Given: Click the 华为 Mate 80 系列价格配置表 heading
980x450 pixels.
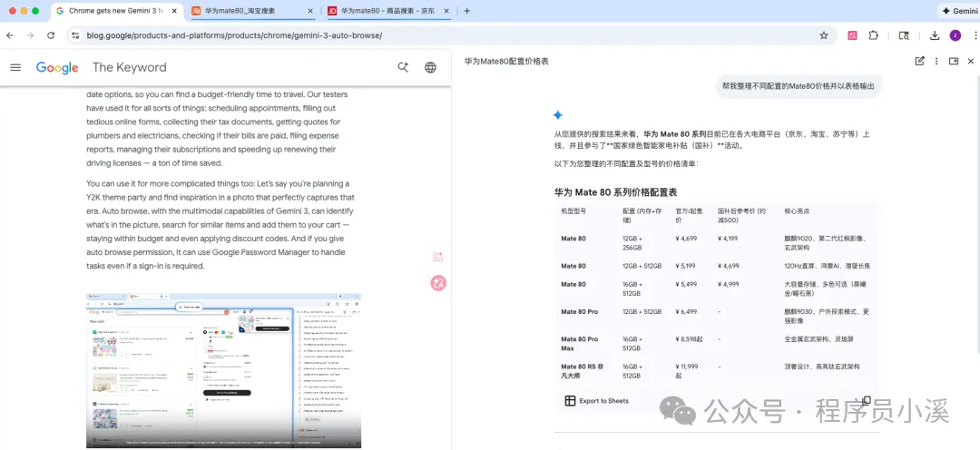Looking at the screenshot, I should [x=615, y=191].
